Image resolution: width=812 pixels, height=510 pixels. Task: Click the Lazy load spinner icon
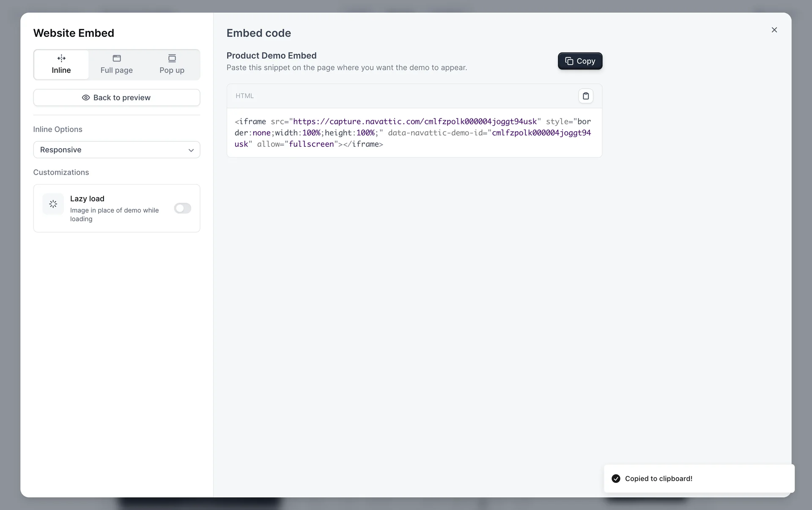coord(53,204)
